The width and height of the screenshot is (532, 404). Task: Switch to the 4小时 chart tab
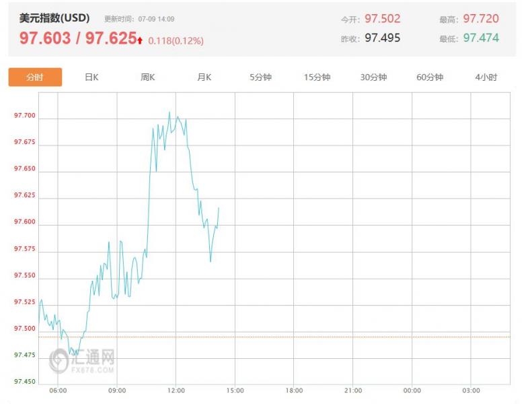coord(486,77)
